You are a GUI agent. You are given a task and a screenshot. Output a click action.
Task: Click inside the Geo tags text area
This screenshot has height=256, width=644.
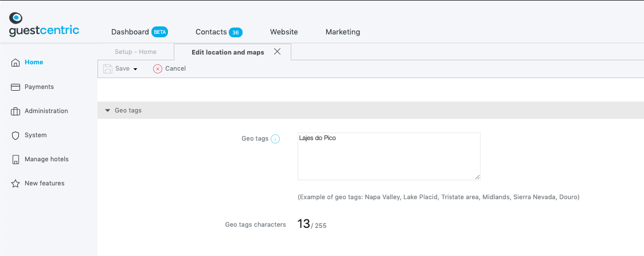click(x=389, y=156)
